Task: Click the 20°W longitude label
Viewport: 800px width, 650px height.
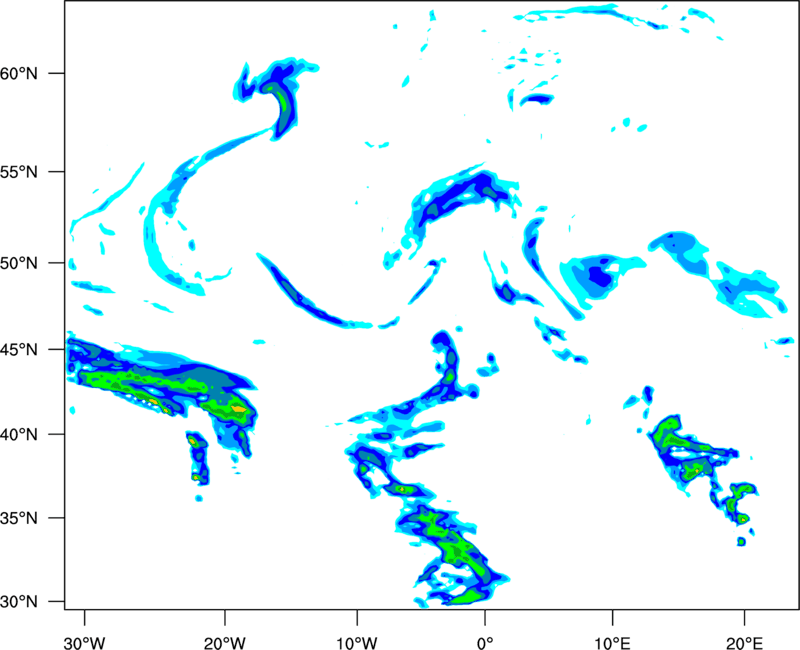Action: click(x=225, y=643)
